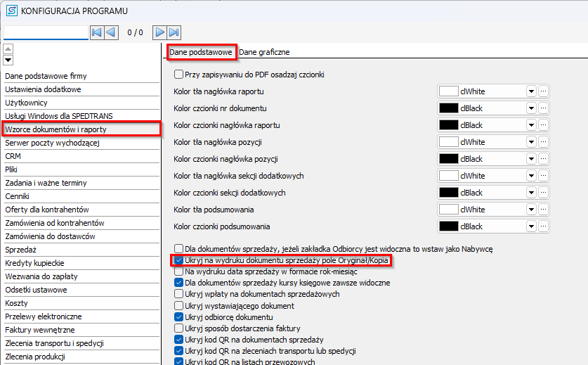Expand Kolor czcionki nr dokumentu dropdown
Image resolution: width=588 pixels, height=365 pixels.
pyautogui.click(x=531, y=108)
